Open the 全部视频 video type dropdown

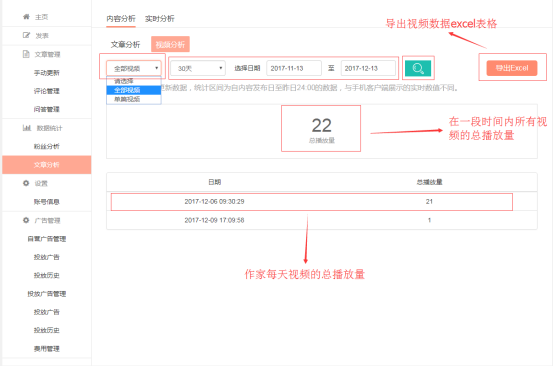click(x=134, y=68)
